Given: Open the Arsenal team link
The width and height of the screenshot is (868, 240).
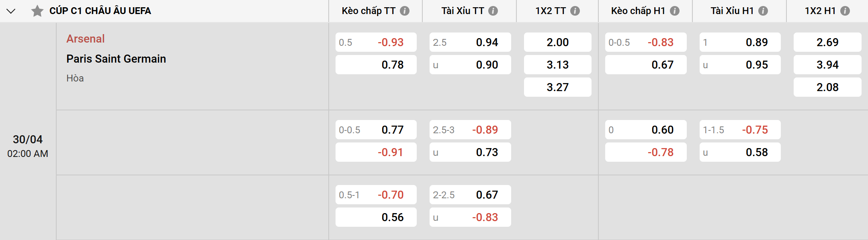Looking at the screenshot, I should click(86, 39).
